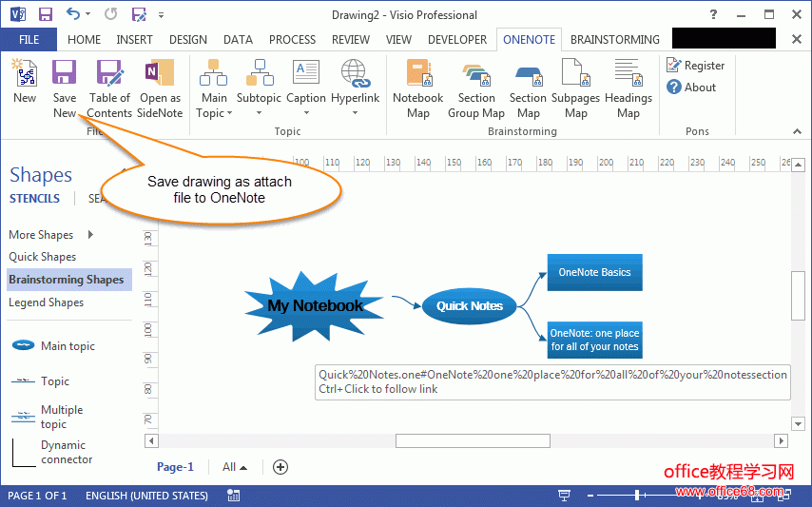Open as SideNote icon
This screenshot has width=812, height=507.
[160, 74]
